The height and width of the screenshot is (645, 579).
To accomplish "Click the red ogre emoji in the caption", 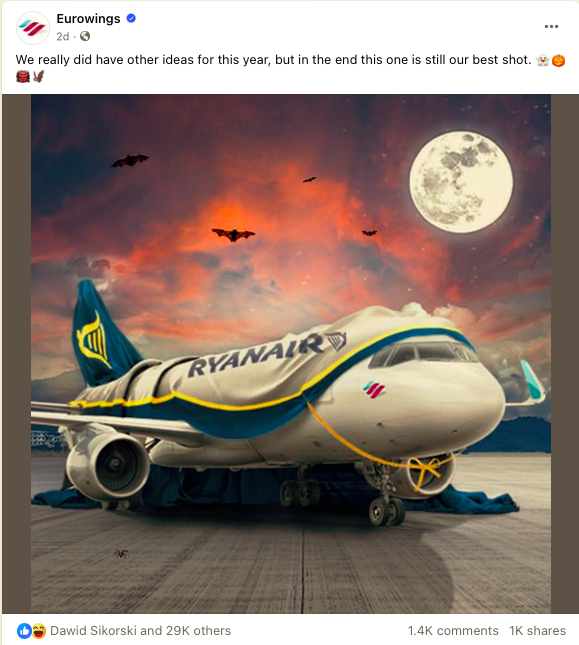I will [x=23, y=77].
